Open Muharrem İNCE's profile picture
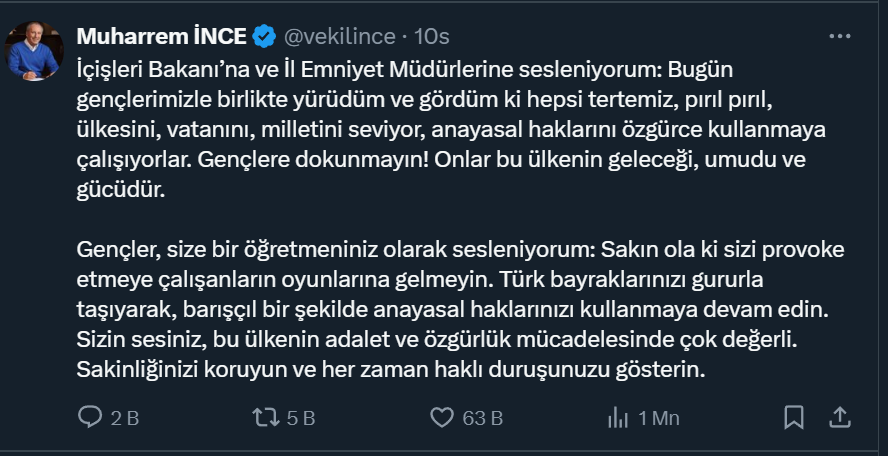Viewport: 888px width, 456px height. (x=33, y=50)
